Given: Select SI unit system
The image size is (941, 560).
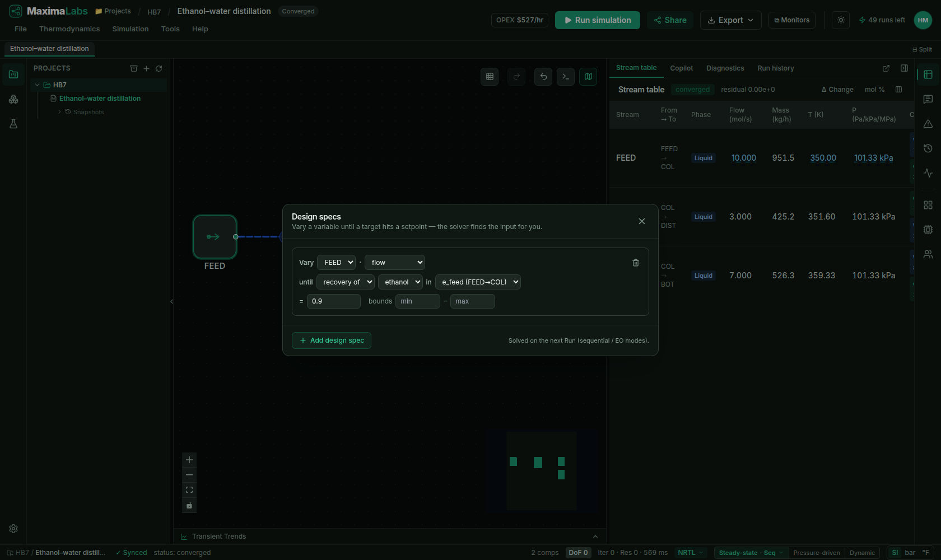Looking at the screenshot, I should [895, 553].
